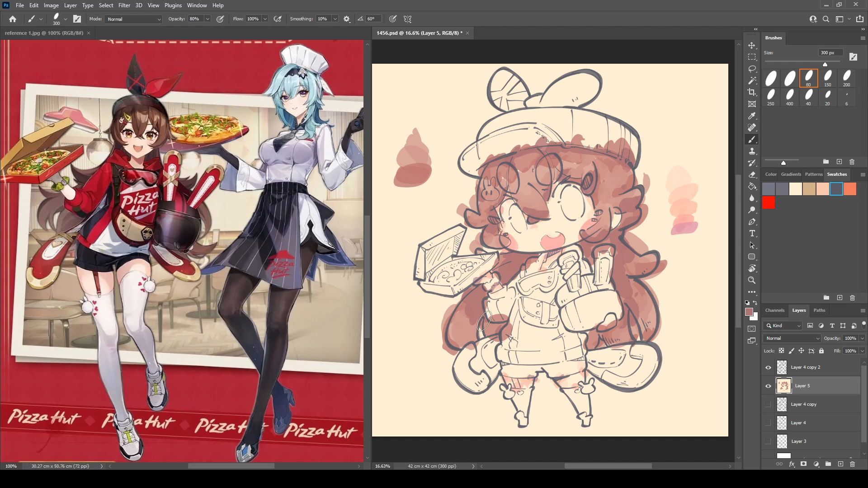Image resolution: width=868 pixels, height=488 pixels.
Task: Select the Ellipse shape tool
Action: point(752,257)
